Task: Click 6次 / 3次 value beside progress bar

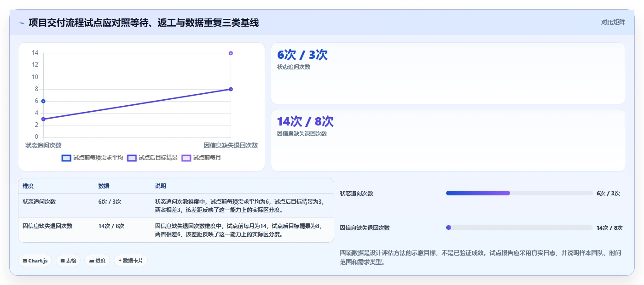Action: tap(608, 194)
